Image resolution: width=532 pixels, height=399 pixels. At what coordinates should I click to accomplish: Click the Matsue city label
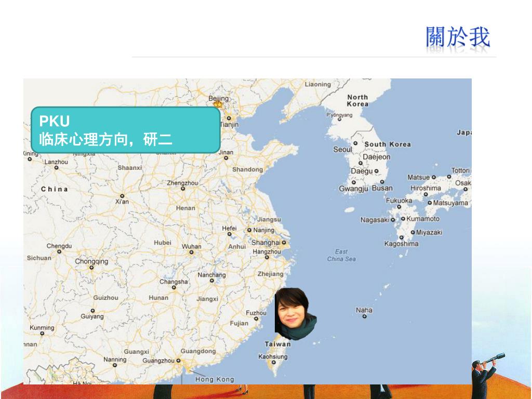pos(419,177)
